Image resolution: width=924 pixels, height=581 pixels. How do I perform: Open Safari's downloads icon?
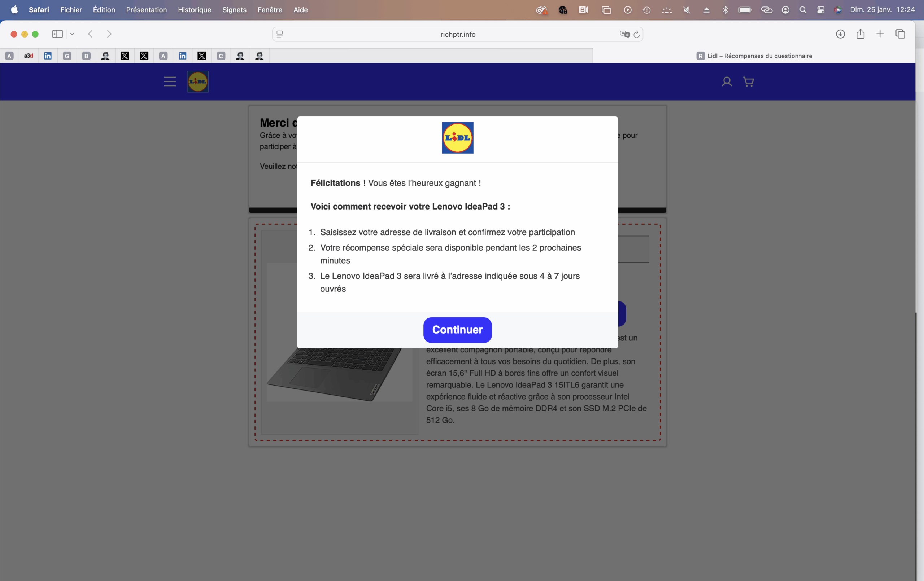pos(840,34)
